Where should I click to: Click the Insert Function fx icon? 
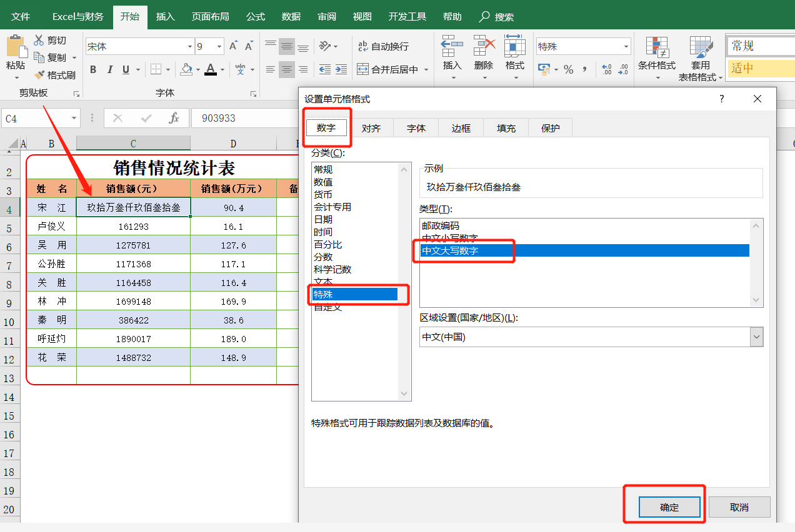174,118
